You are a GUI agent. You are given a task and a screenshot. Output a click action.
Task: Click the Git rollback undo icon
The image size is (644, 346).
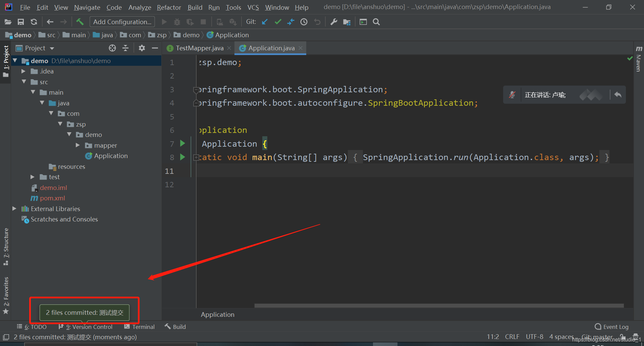(317, 22)
